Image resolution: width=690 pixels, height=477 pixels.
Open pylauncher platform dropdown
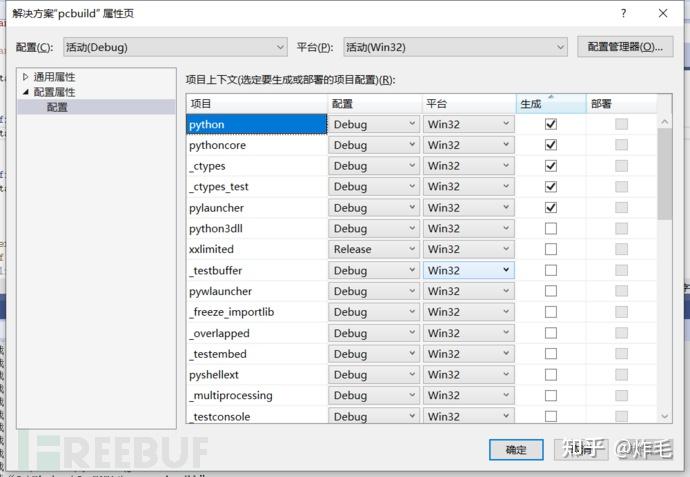pos(469,207)
